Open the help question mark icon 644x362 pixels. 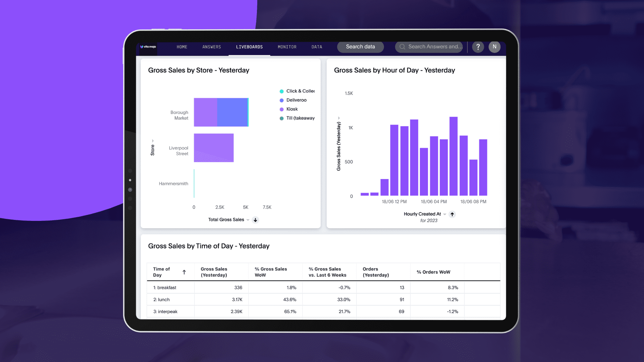pyautogui.click(x=478, y=47)
